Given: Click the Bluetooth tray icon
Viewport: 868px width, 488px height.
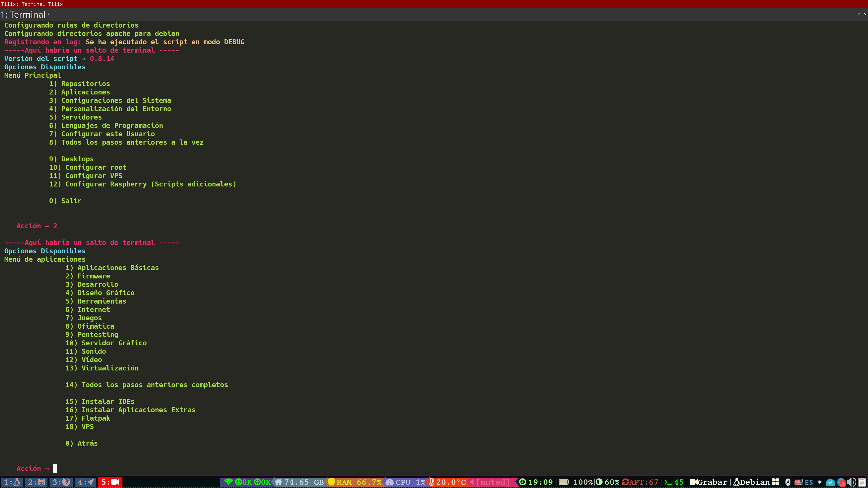Looking at the screenshot, I should click(x=788, y=482).
